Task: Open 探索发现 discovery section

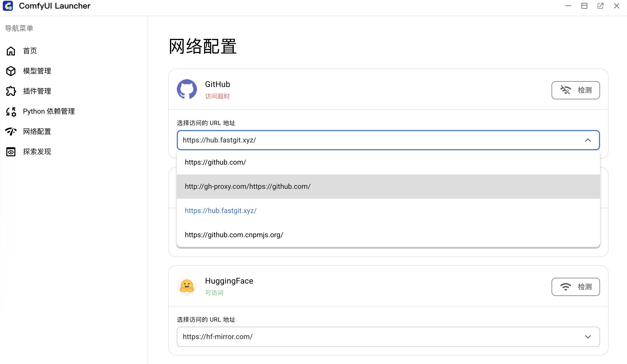Action: 37,151
